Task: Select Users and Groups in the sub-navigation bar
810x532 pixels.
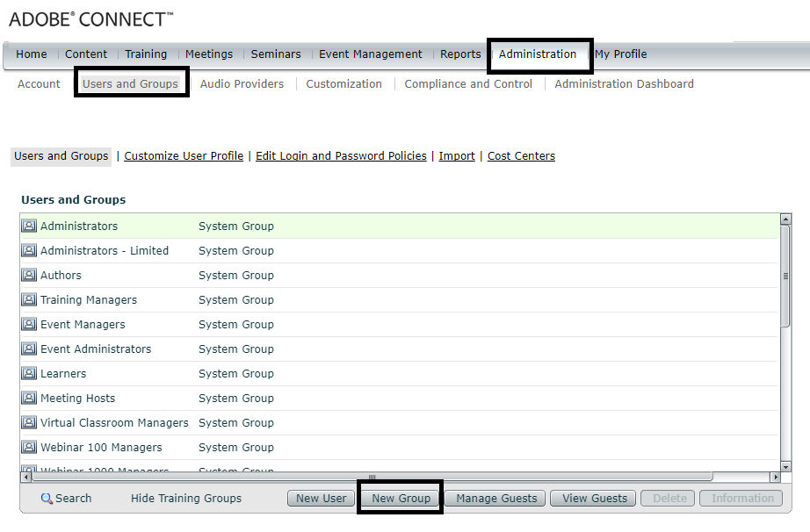Action: coord(130,84)
